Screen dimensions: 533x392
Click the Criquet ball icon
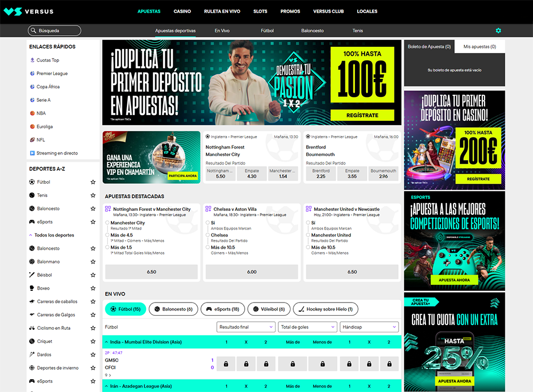click(32, 341)
